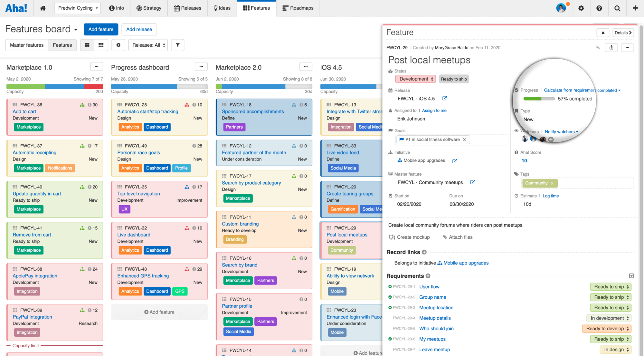Add a requirement via the Requirements plus icon

click(x=428, y=276)
